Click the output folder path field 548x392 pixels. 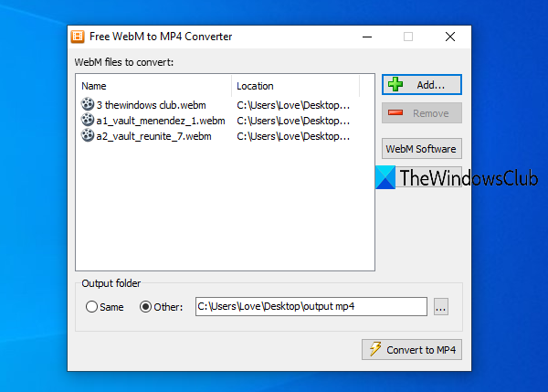tap(311, 307)
